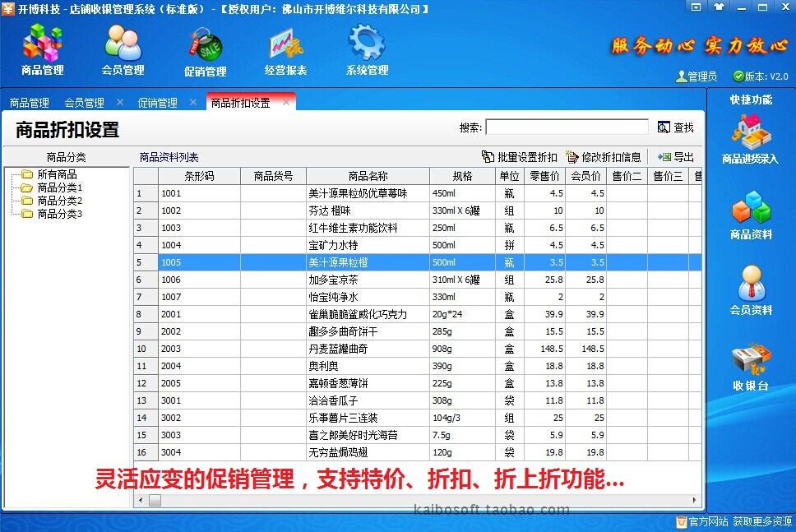
Task: Click 批量设置折扣 button
Action: [520, 157]
